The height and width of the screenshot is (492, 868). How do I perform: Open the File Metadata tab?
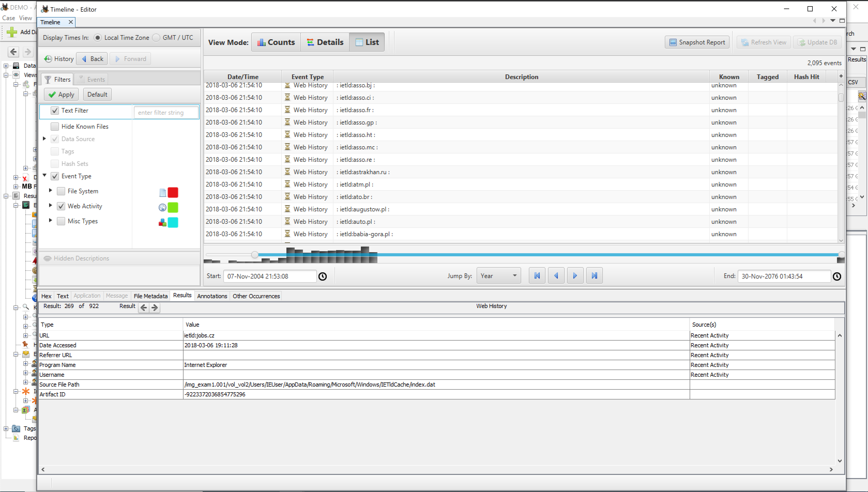[x=150, y=296]
